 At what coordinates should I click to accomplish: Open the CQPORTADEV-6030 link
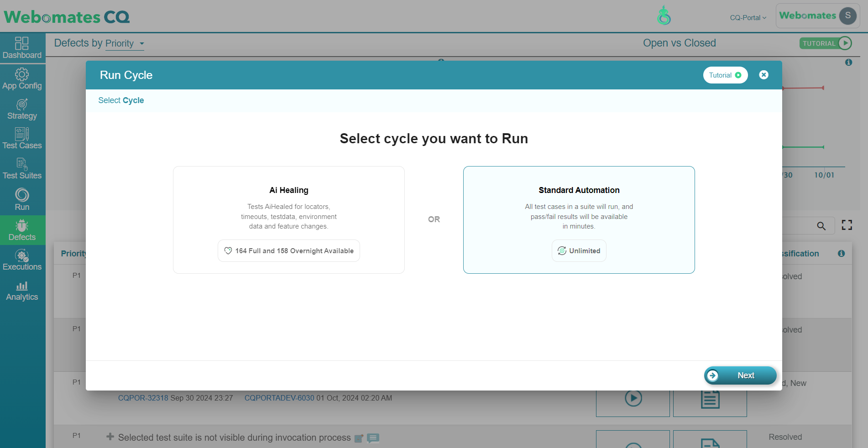tap(279, 398)
